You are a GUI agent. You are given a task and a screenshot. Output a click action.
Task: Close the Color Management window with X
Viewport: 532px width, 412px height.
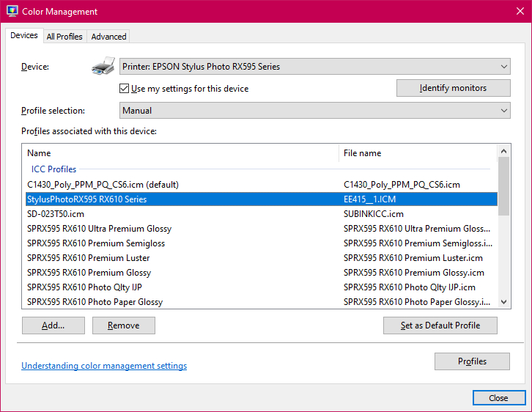click(520, 11)
